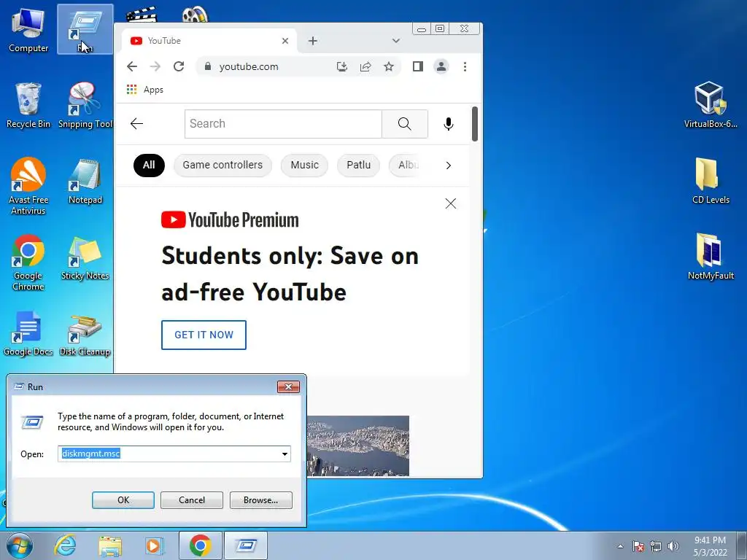
Task: Launch Google Chrome desktop shortcut
Action: pyautogui.click(x=28, y=262)
